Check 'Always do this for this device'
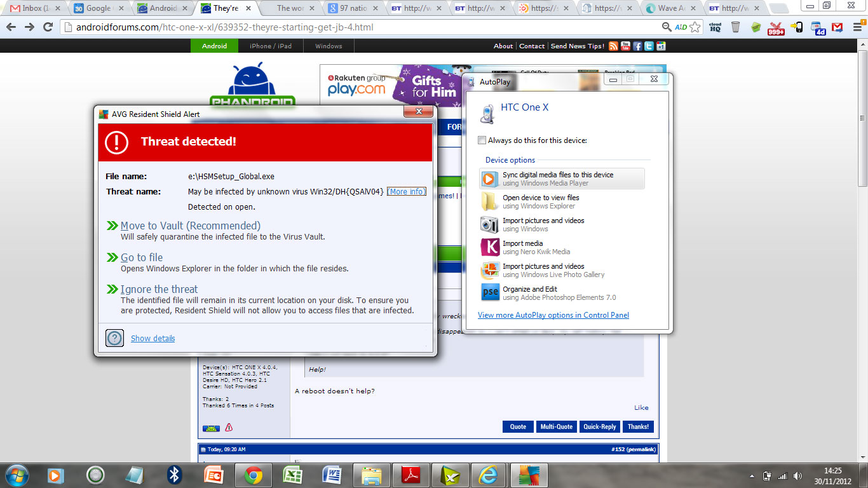Image resolution: width=868 pixels, height=488 pixels. [x=482, y=140]
